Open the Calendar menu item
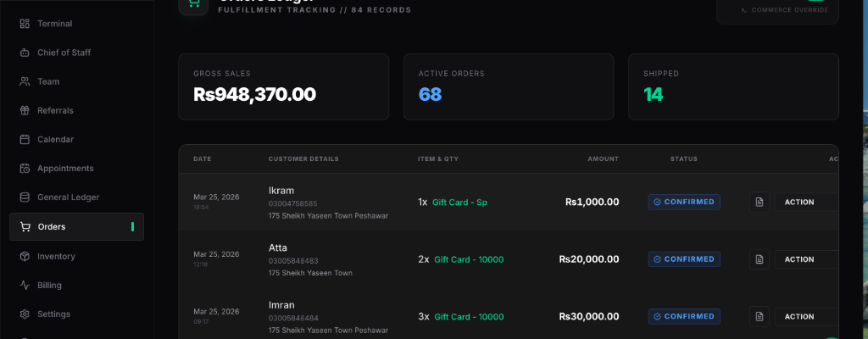The image size is (868, 339). click(55, 139)
